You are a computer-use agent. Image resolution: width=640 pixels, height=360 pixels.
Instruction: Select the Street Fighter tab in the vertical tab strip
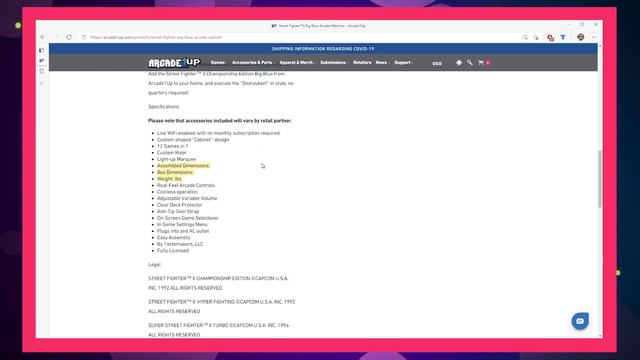pyautogui.click(x=42, y=60)
